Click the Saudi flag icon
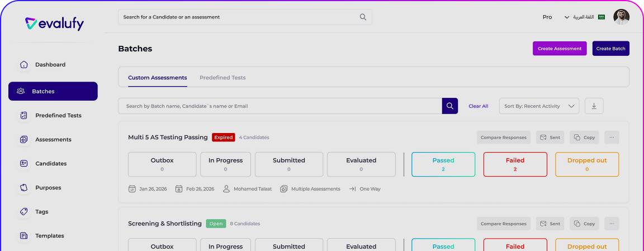The height and width of the screenshot is (251, 644). [602, 17]
